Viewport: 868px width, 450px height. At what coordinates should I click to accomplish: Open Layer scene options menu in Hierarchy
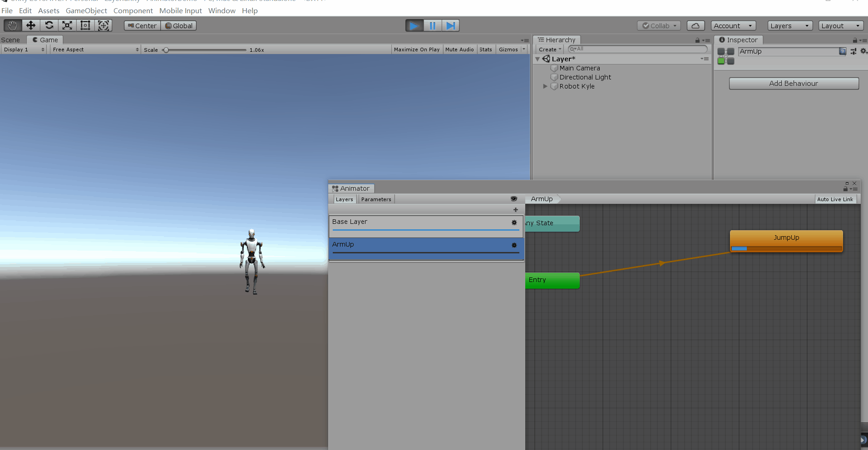tap(705, 59)
